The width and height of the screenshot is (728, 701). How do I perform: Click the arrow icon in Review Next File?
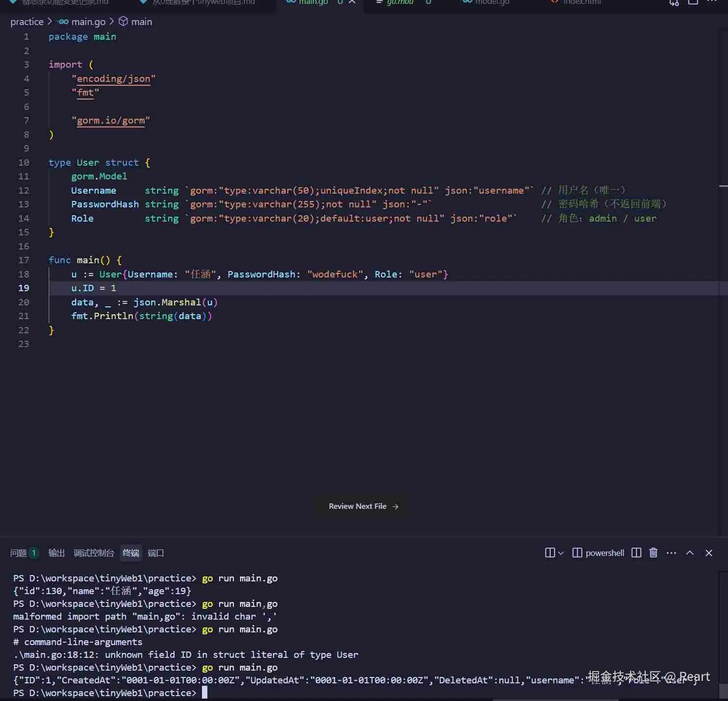(x=396, y=506)
